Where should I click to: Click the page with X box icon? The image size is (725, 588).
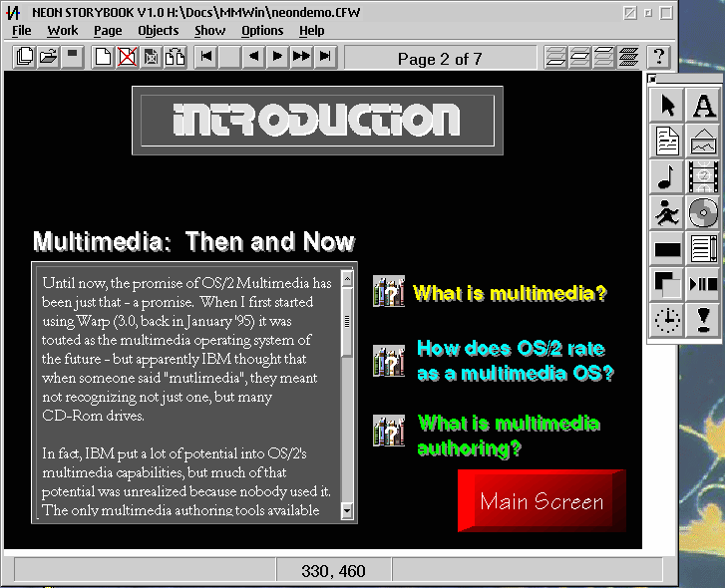[152, 57]
